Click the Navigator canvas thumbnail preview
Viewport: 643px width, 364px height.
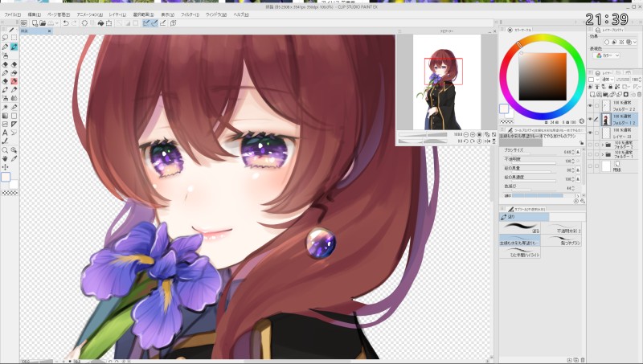click(447, 82)
